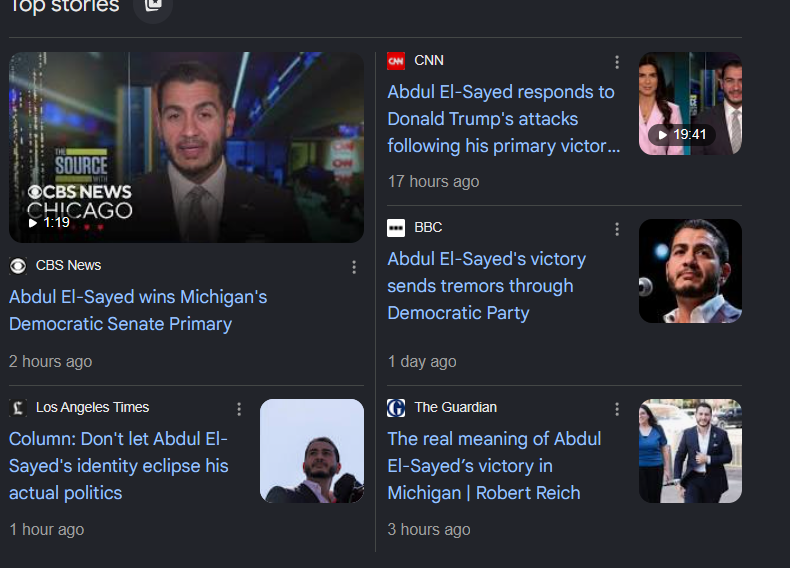
Task: Click The Guardian source name
Action: point(455,407)
